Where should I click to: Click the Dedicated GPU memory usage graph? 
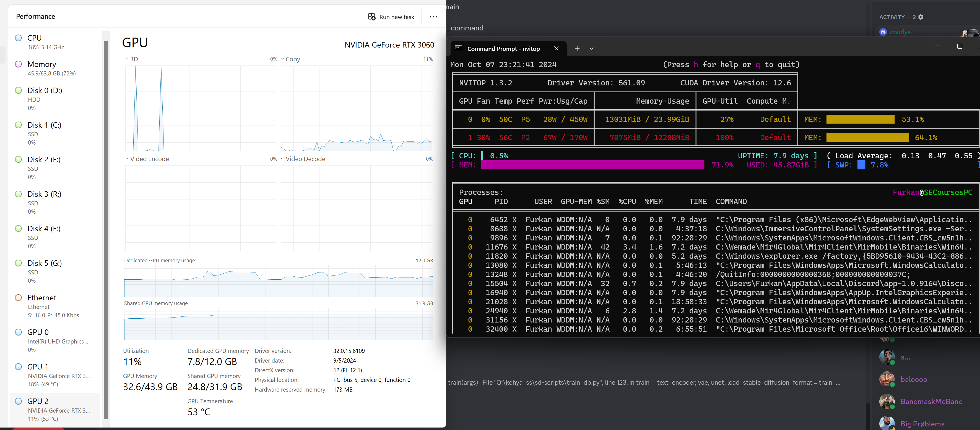point(278,281)
